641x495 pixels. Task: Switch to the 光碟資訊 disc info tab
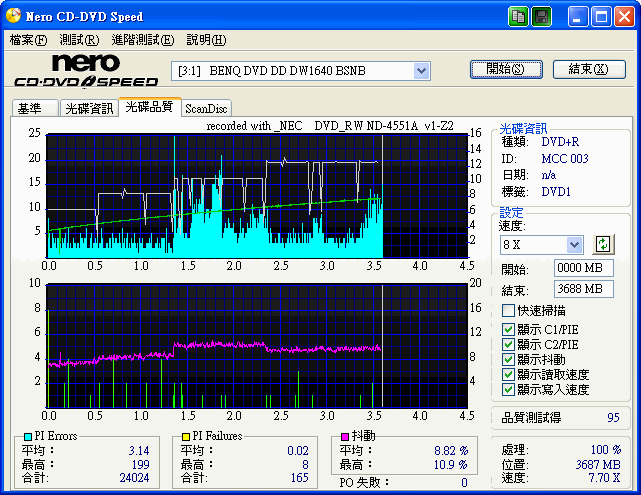89,108
